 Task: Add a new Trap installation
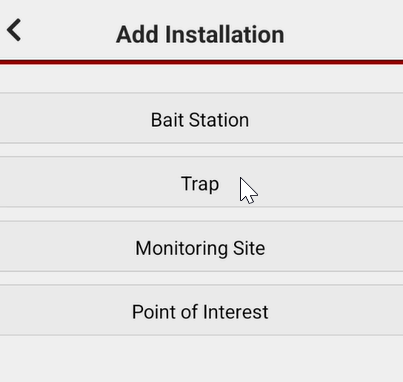point(201,182)
